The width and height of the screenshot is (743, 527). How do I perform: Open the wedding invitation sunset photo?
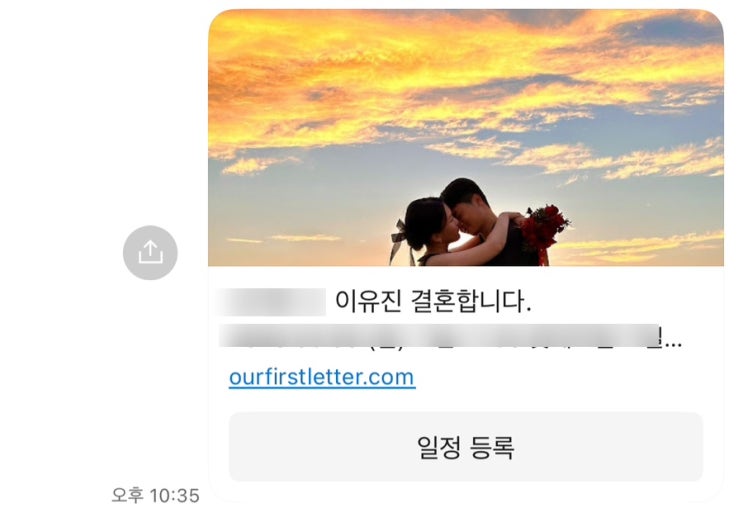(x=466, y=137)
